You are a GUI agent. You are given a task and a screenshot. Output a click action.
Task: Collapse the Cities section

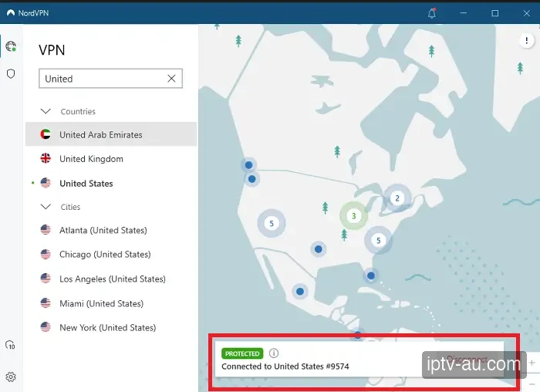tap(46, 207)
